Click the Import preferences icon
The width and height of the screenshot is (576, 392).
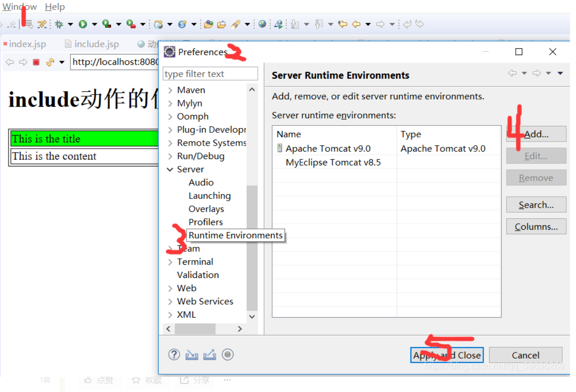pos(192,355)
